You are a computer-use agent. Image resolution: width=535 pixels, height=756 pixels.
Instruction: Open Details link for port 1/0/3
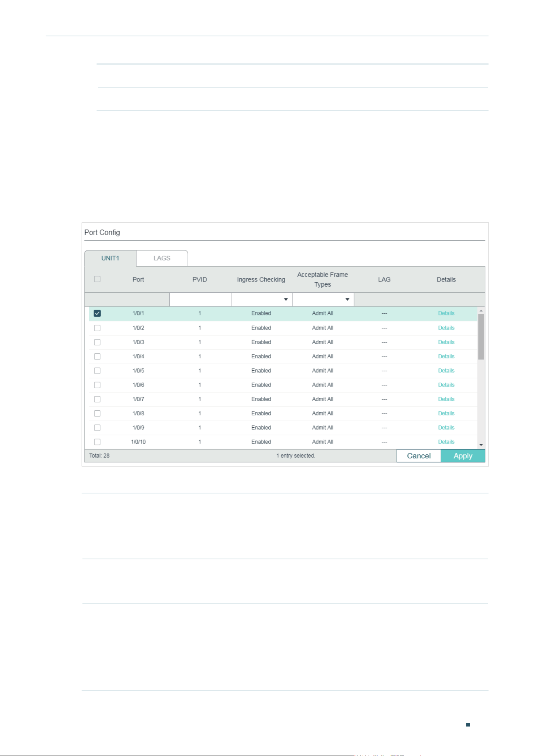[446, 342]
